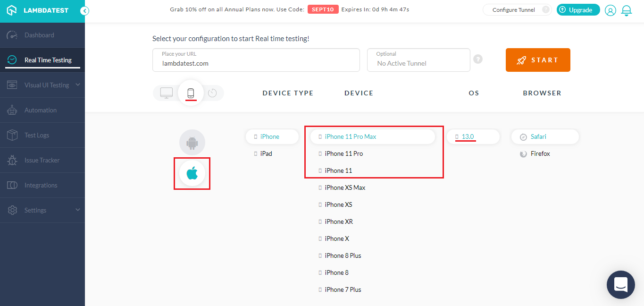Select the Android OS icon

click(x=192, y=142)
